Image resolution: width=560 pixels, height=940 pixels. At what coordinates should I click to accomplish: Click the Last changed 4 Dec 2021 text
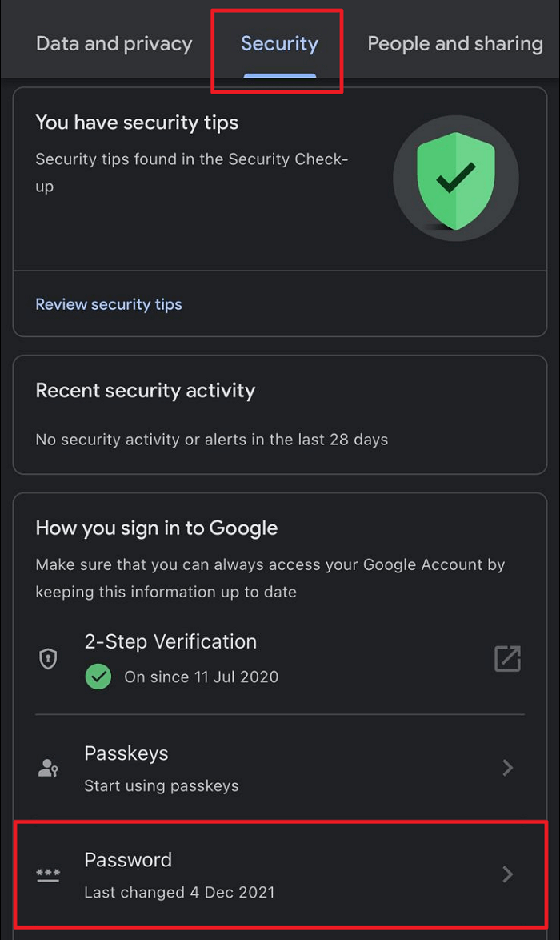tap(179, 892)
